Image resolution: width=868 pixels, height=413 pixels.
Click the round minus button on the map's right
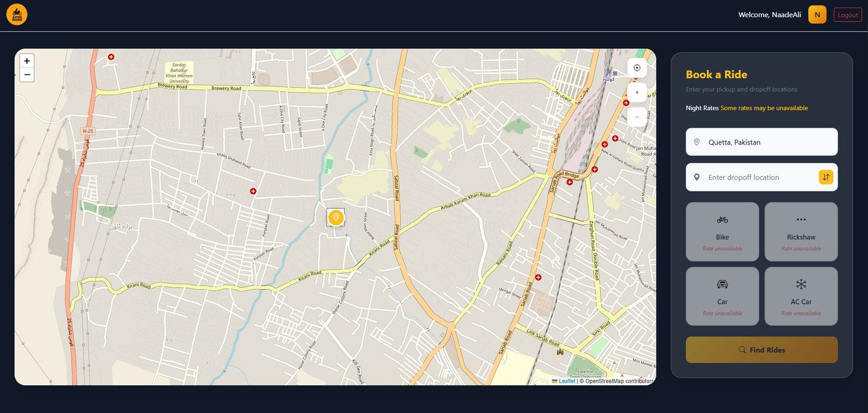(637, 117)
